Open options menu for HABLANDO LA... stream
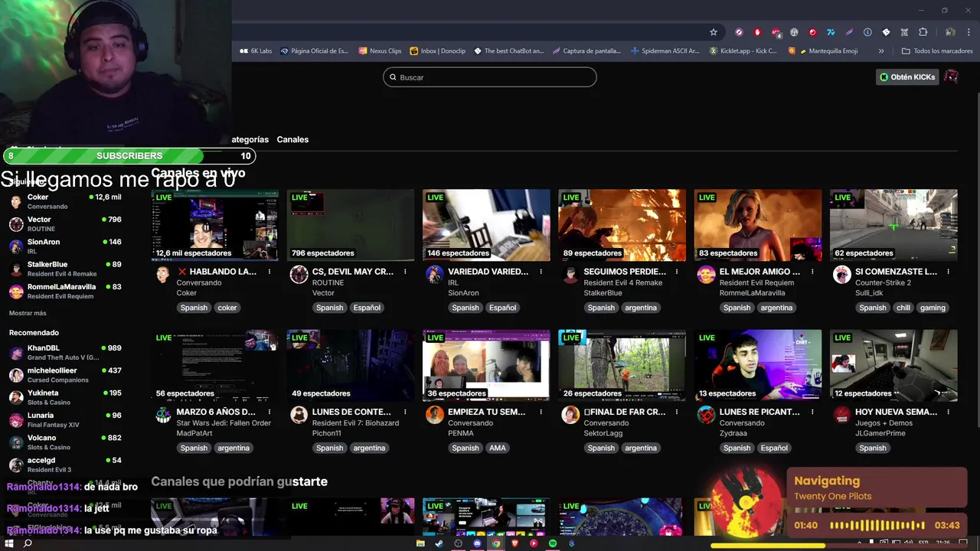The width and height of the screenshot is (980, 551). point(269,272)
